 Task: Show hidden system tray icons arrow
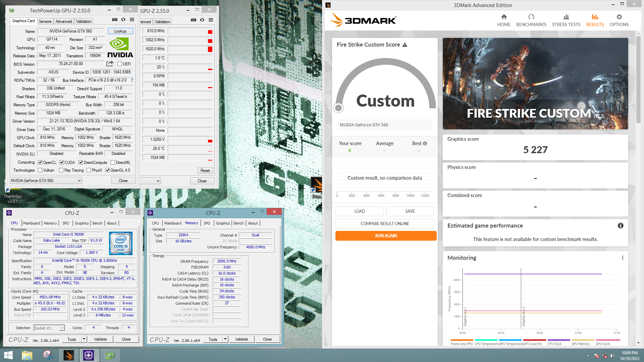point(588,356)
